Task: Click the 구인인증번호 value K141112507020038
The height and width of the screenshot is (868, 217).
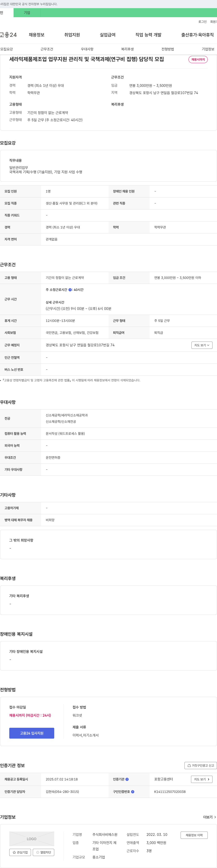Action: pyautogui.click(x=170, y=792)
